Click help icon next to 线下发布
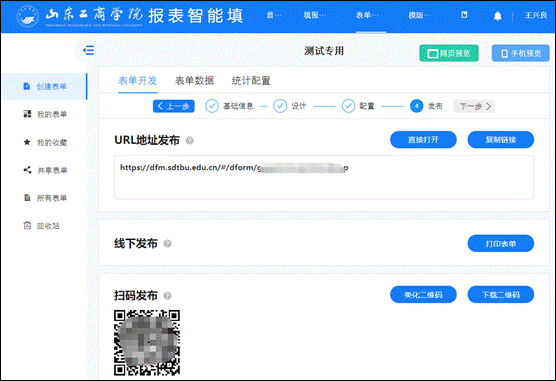556x381 pixels. click(x=167, y=244)
